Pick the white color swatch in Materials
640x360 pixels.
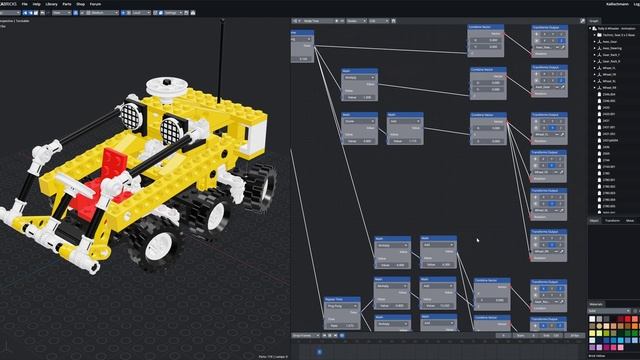[x=592, y=319]
